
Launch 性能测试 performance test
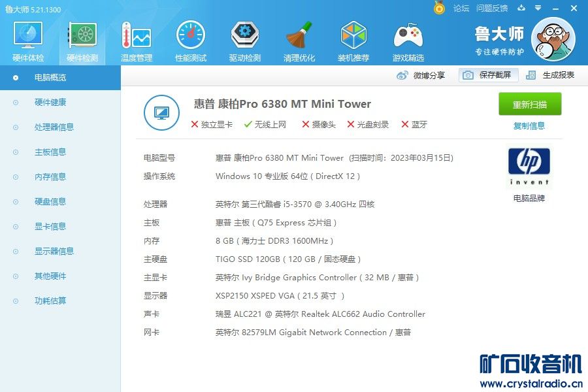point(191,41)
